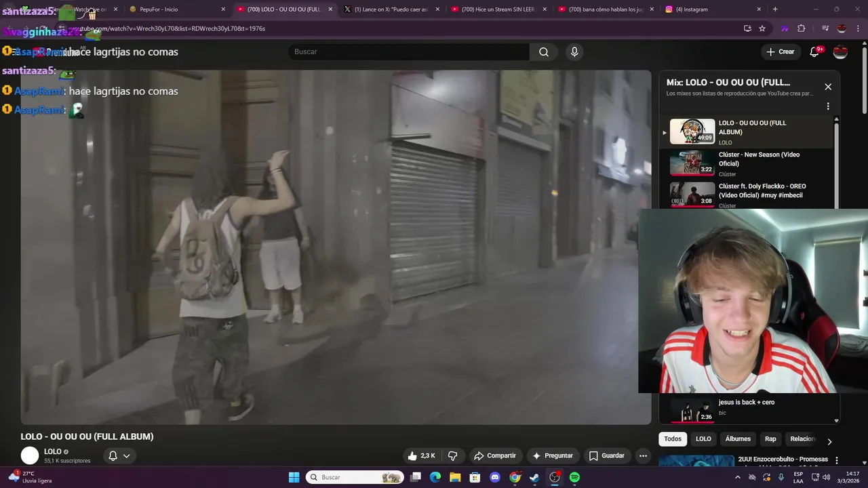
Task: Select the LOLO filter chip
Action: coord(703,439)
